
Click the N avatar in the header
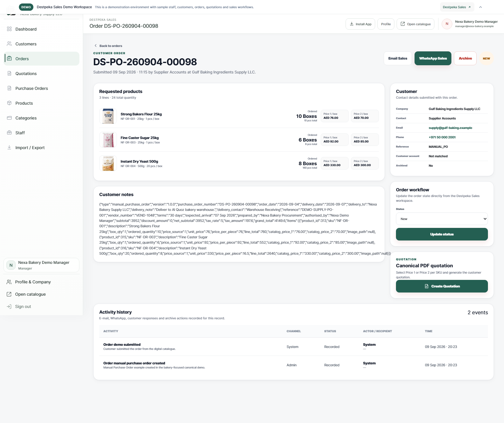[x=447, y=24]
